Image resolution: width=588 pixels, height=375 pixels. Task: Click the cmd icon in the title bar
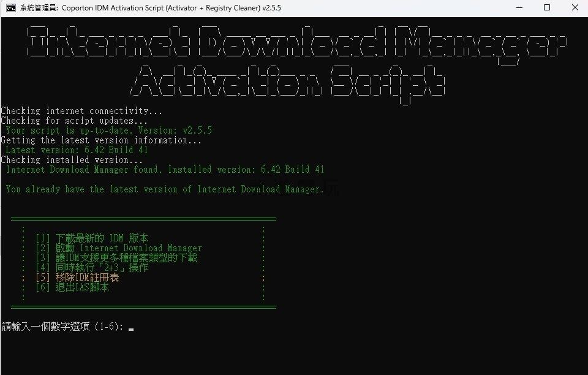(11, 8)
